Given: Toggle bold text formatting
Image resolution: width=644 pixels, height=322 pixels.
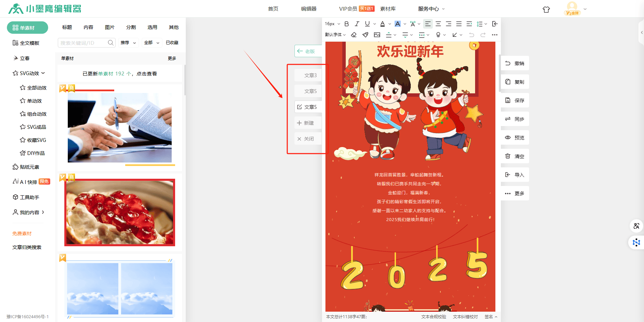Looking at the screenshot, I should [347, 24].
